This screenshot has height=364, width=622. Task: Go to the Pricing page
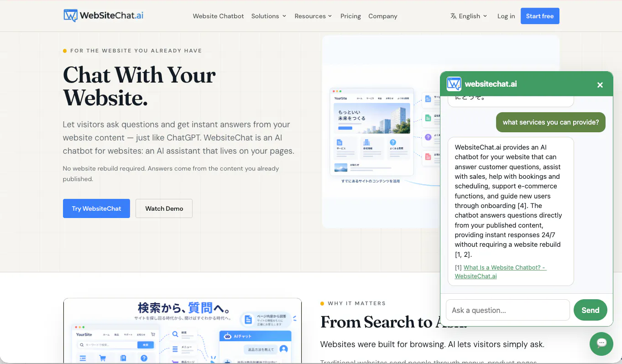click(x=350, y=16)
